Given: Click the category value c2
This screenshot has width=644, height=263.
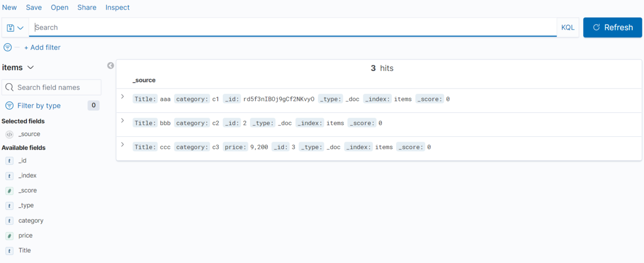Looking at the screenshot, I should pos(216,123).
